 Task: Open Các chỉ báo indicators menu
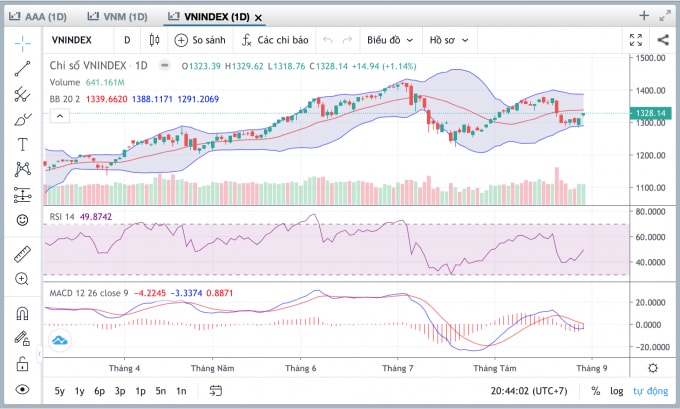pyautogui.click(x=275, y=40)
